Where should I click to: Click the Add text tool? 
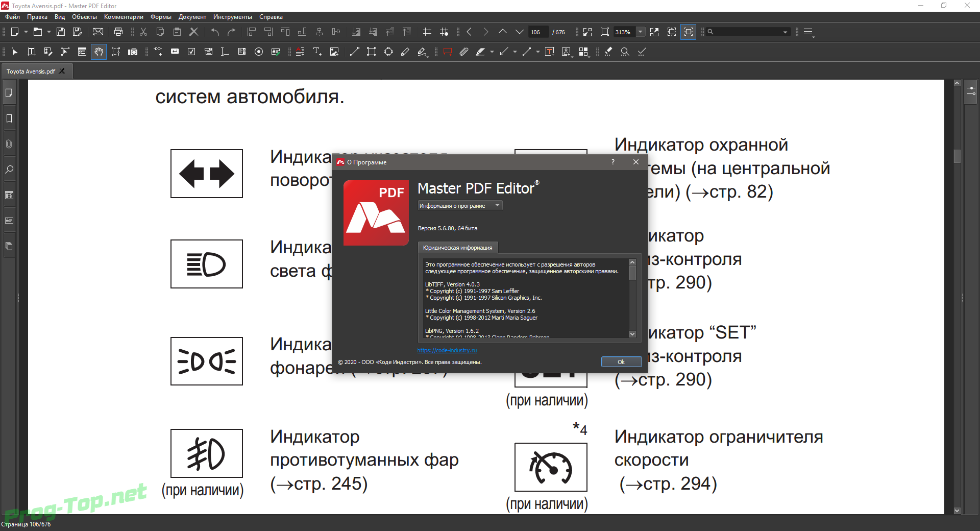(x=317, y=52)
